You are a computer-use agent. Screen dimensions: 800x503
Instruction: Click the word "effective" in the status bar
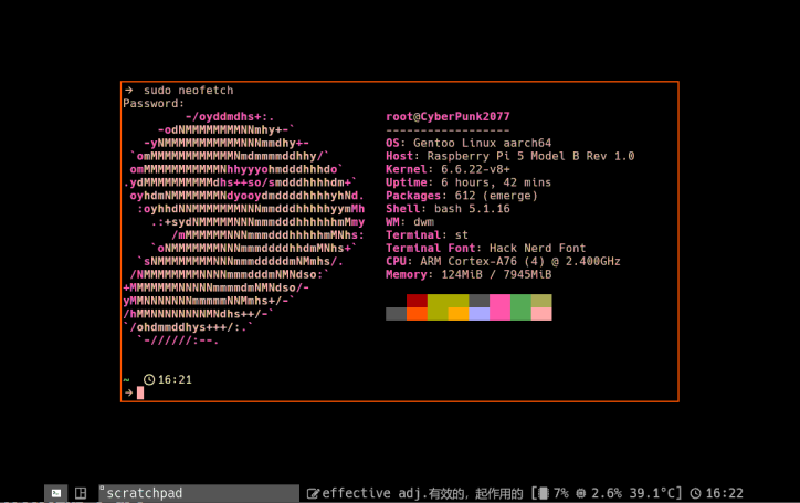click(356, 493)
